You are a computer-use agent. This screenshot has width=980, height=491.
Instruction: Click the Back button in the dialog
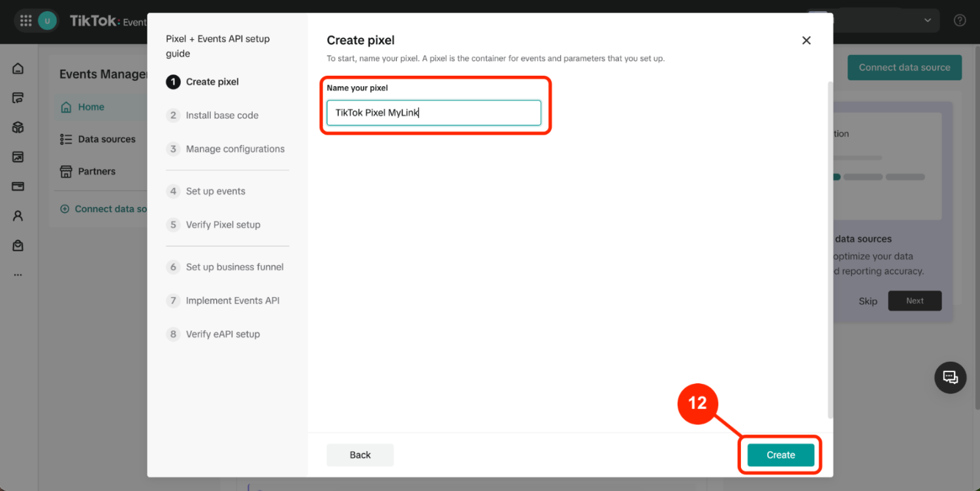tap(360, 455)
